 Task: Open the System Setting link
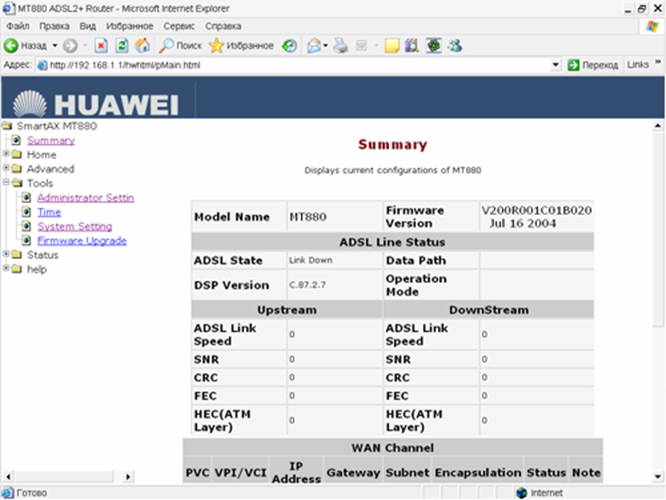[x=75, y=226]
